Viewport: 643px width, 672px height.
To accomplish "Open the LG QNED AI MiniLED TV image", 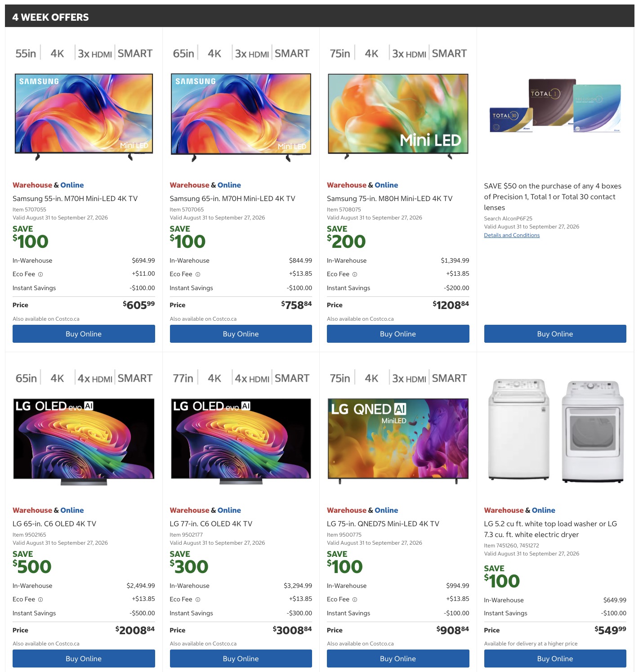I will [x=398, y=441].
